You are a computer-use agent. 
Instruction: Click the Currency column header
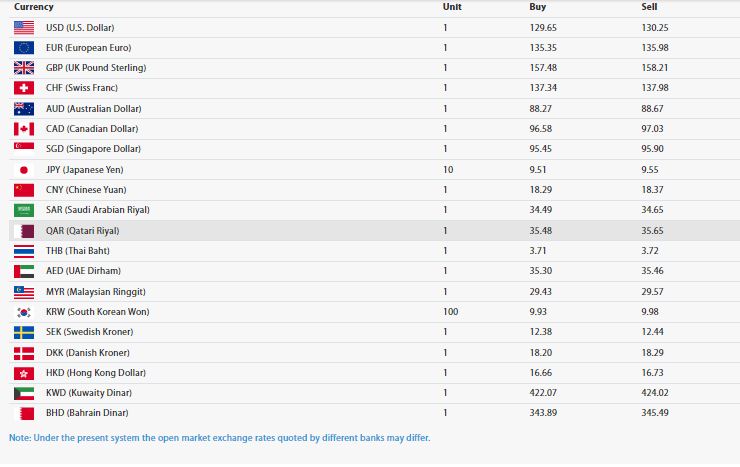33,7
